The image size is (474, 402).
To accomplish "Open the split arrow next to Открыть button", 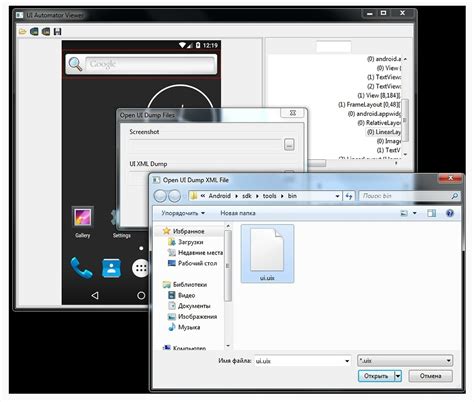I will coord(398,376).
